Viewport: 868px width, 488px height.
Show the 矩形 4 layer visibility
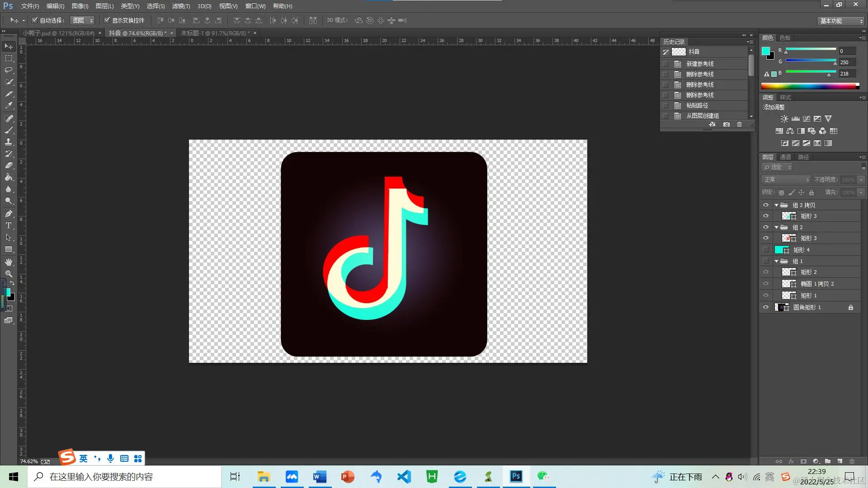[x=766, y=249]
